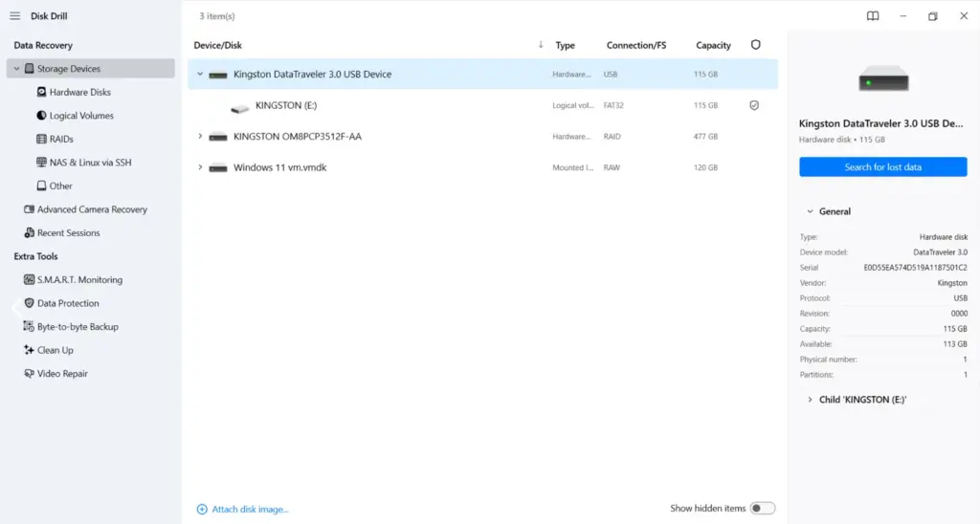Select the Windows 11 vm.vmdk row text

(x=279, y=167)
